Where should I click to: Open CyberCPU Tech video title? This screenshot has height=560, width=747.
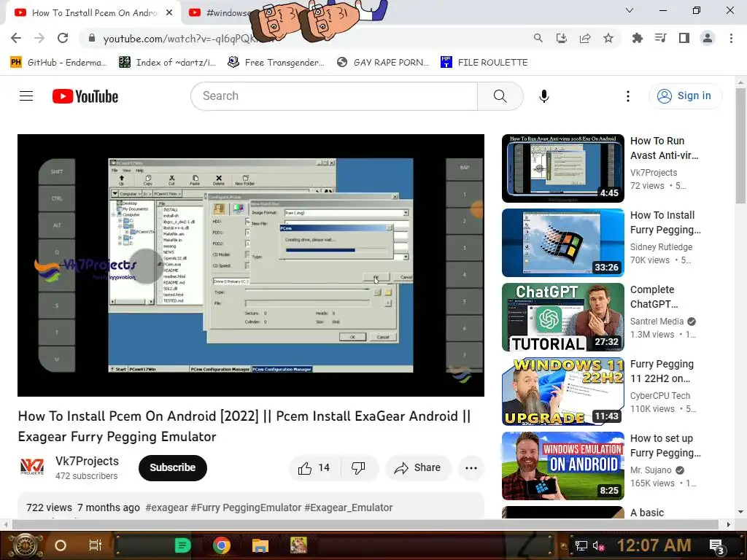coord(662,371)
